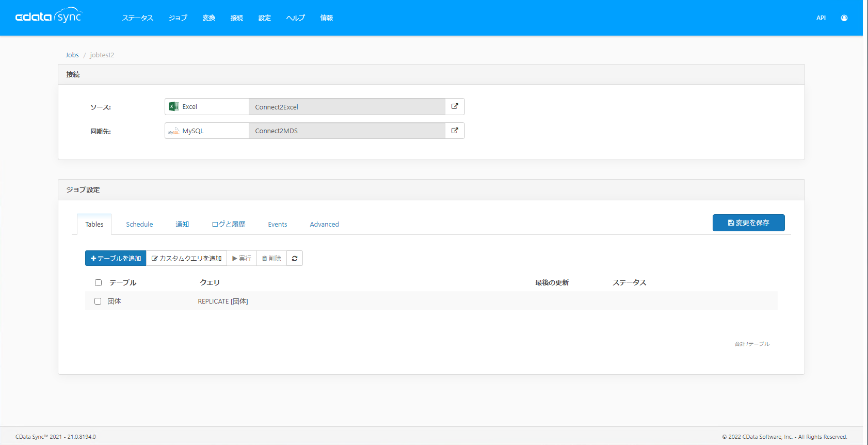Screen dimensions: 868x445
Task: Go back to Jobs breadcrumb
Action: pyautogui.click(x=72, y=55)
